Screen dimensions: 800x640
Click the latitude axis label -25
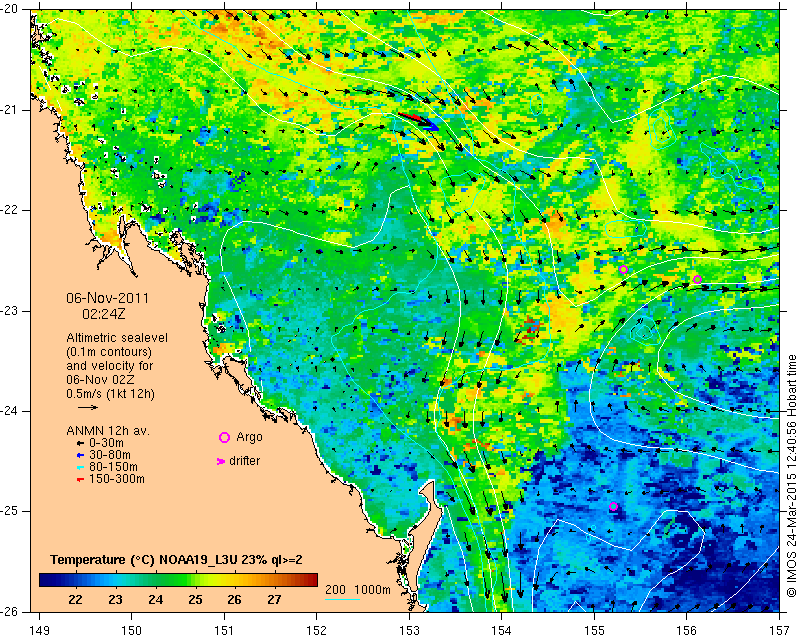click(10, 511)
